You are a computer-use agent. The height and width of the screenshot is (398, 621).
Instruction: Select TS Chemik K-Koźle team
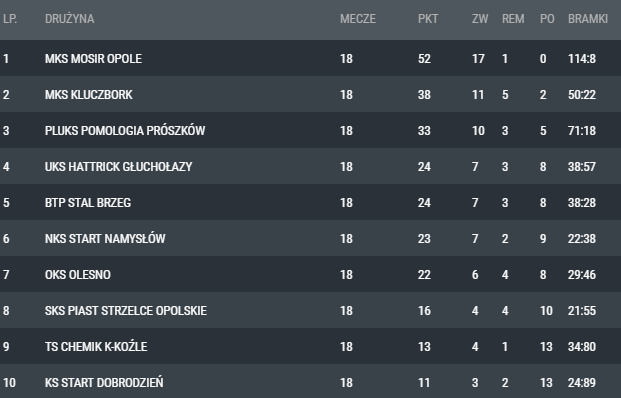96,347
